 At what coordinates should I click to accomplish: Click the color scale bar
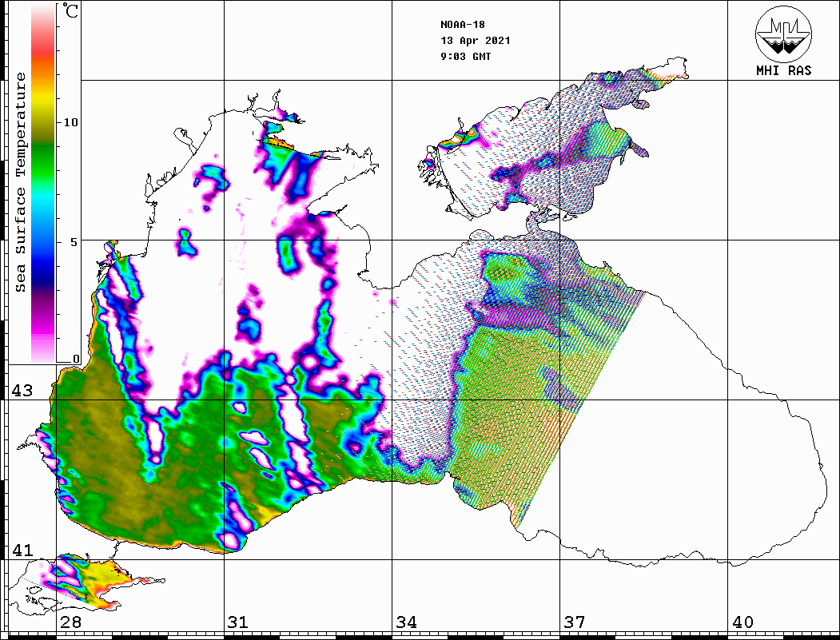point(43,183)
